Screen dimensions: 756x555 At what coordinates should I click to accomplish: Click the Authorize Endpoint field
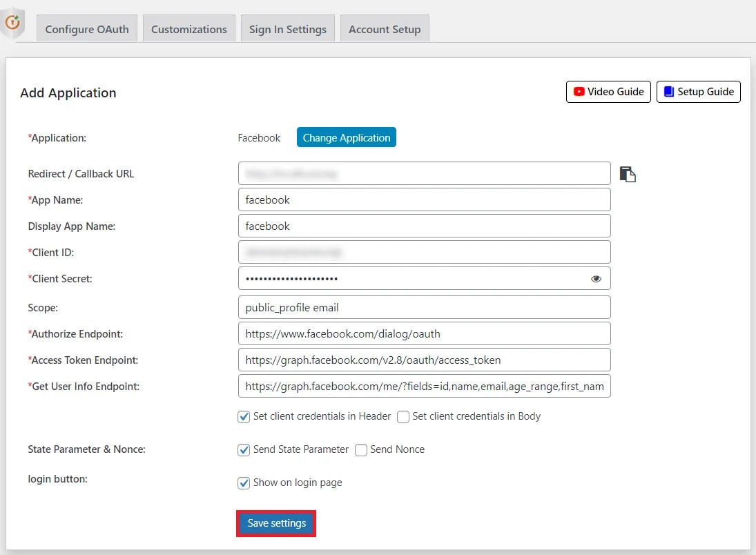[424, 333]
